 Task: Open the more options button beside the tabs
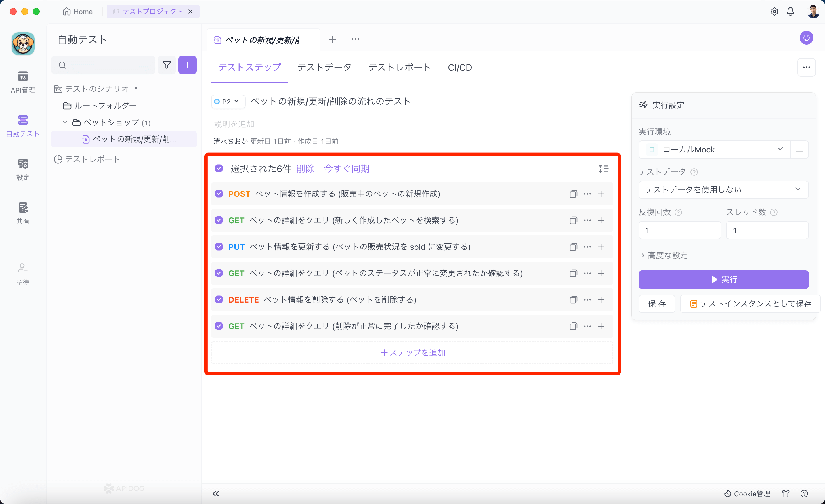click(x=806, y=67)
